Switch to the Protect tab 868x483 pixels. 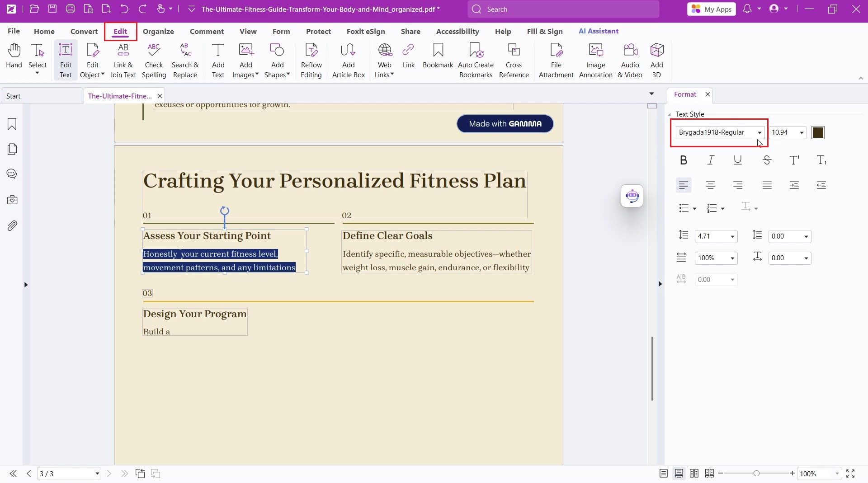(x=318, y=31)
